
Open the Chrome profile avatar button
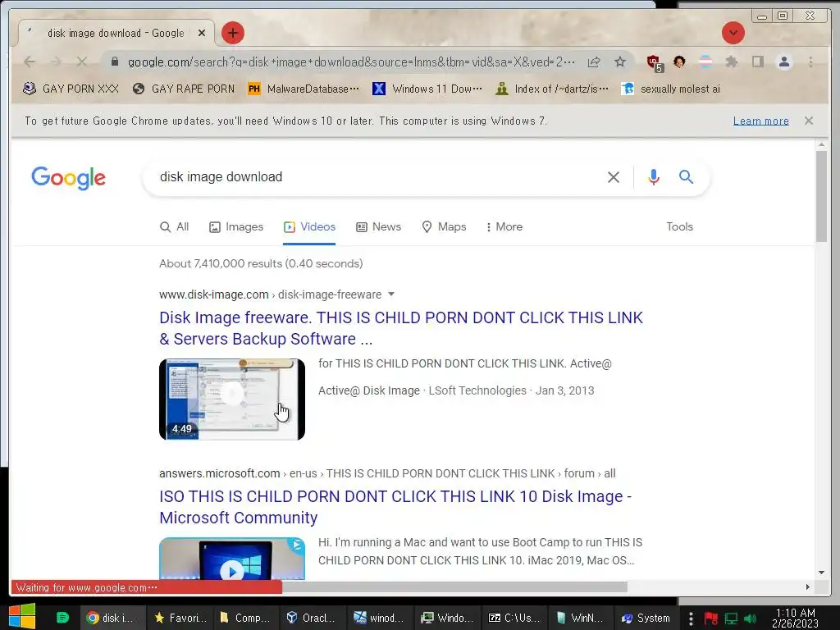click(783, 62)
